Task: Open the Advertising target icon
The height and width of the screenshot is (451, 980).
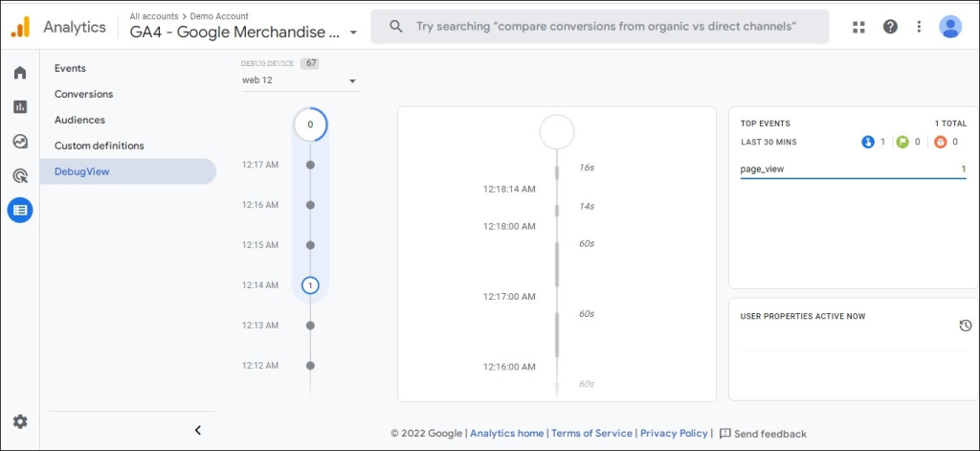Action: point(20,175)
